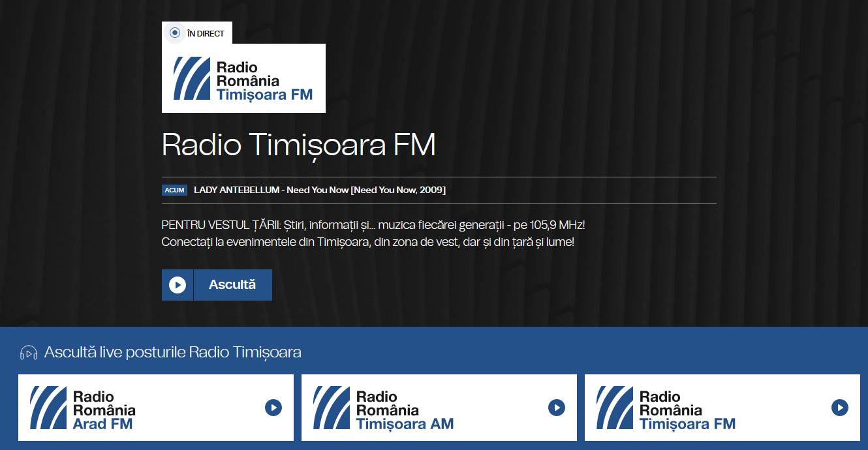
Task: Click the Lady Antebellum now-playing track title
Action: tap(320, 190)
